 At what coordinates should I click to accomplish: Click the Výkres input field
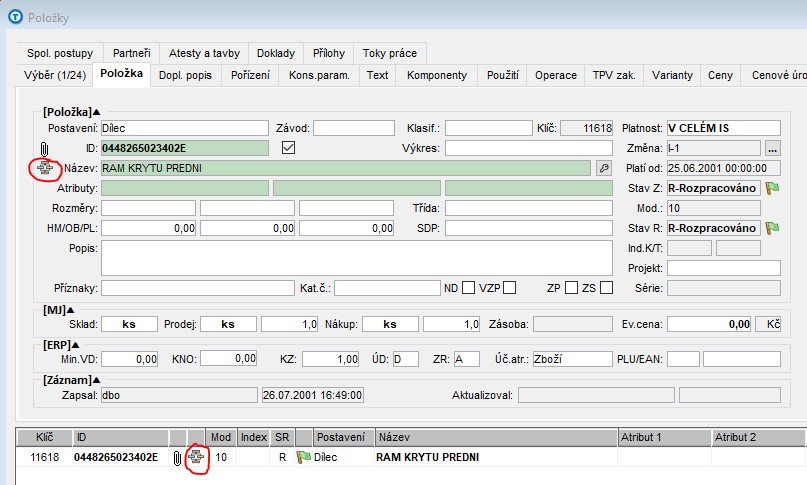tap(529, 148)
